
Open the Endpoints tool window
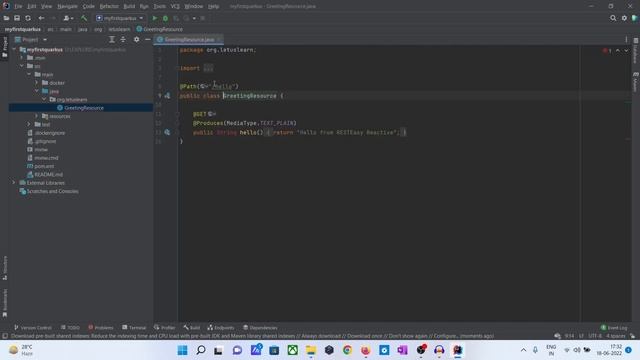(x=221, y=328)
